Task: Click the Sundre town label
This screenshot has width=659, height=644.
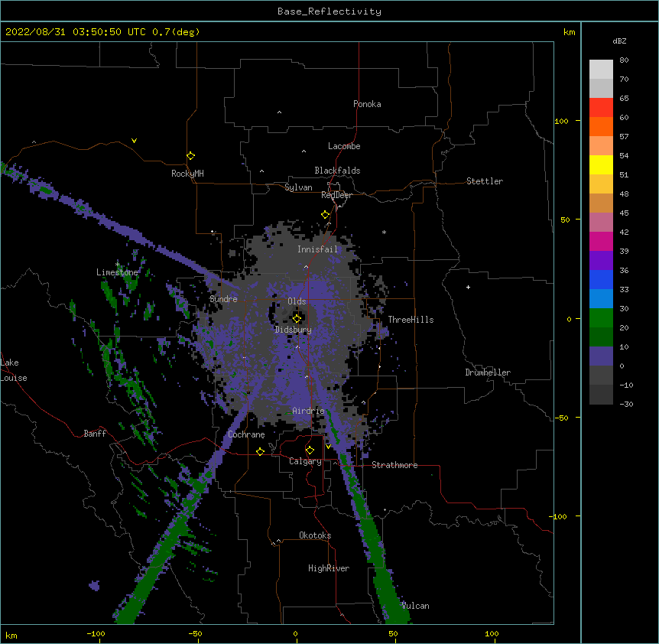Action: 223,299
